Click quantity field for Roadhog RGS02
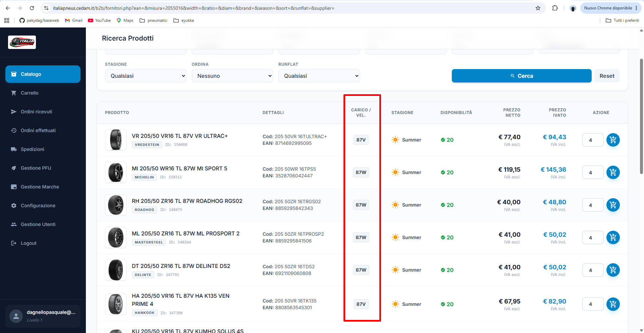 coord(593,205)
